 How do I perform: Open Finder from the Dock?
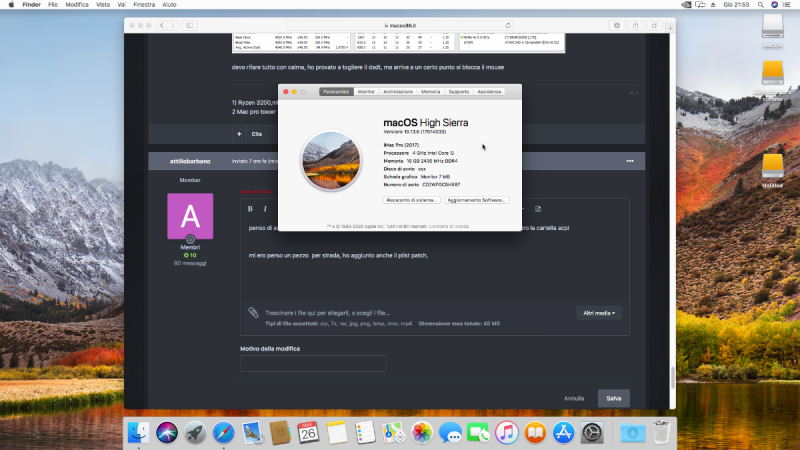(138, 433)
